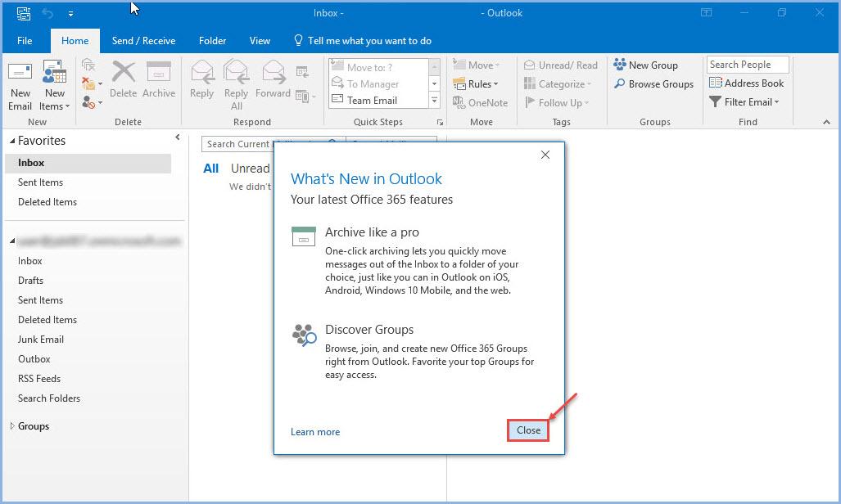Expand the Quick Steps gallery
The height and width of the screenshot is (504, 841).
pyautogui.click(x=435, y=101)
